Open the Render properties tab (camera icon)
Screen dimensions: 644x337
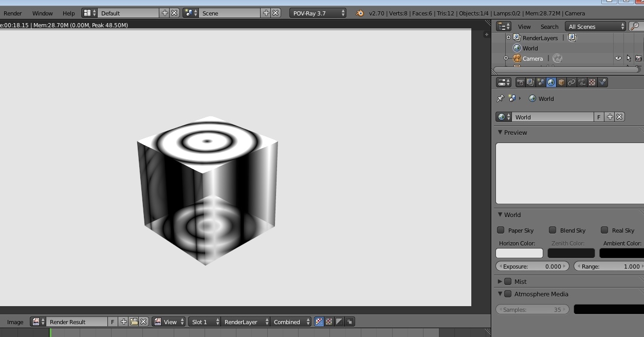pos(521,82)
